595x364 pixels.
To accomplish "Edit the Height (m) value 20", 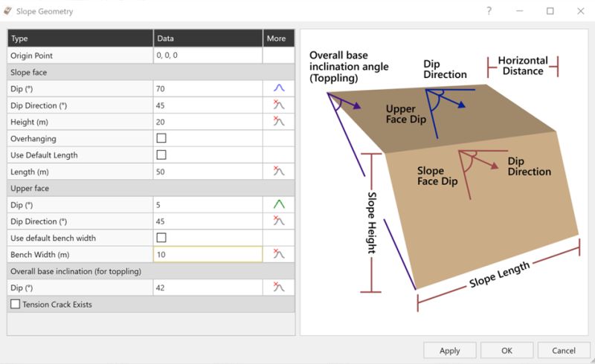I will 208,122.
